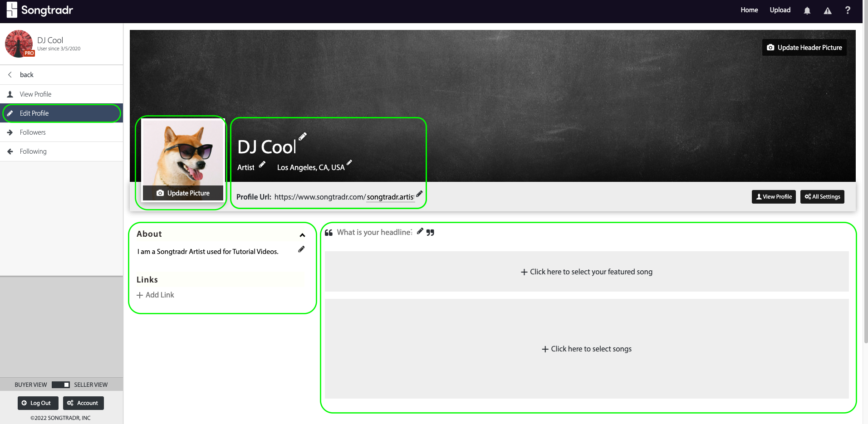Viewport: 868px width, 424px height.
Task: Open Following in sidebar
Action: pos(62,151)
